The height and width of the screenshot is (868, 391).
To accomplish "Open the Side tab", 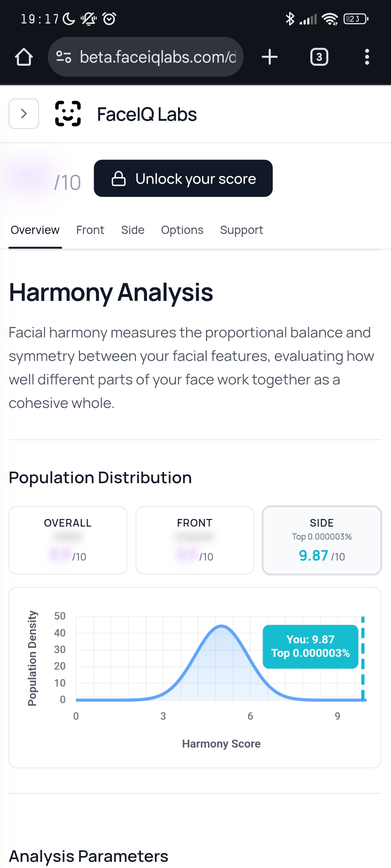I will coord(133,230).
